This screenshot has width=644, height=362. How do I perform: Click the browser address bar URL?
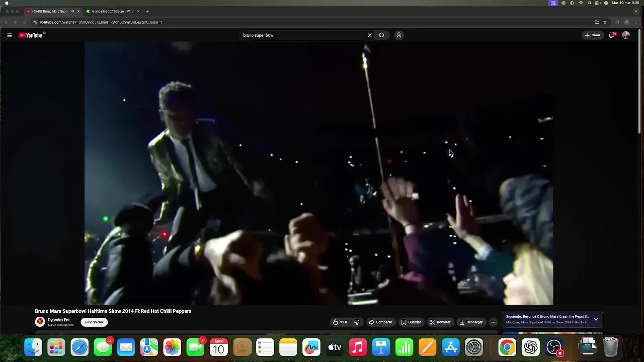pos(101,22)
